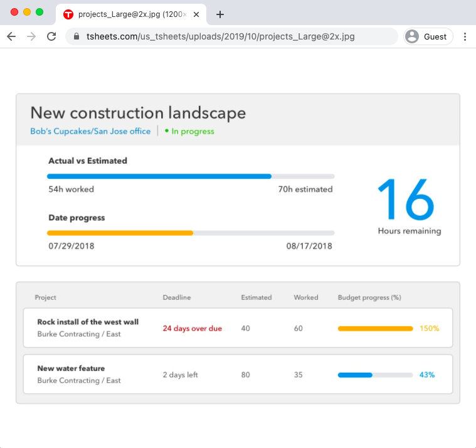Click the 150% budget percentage
Viewport: 476px width, 448px height.
(x=430, y=328)
